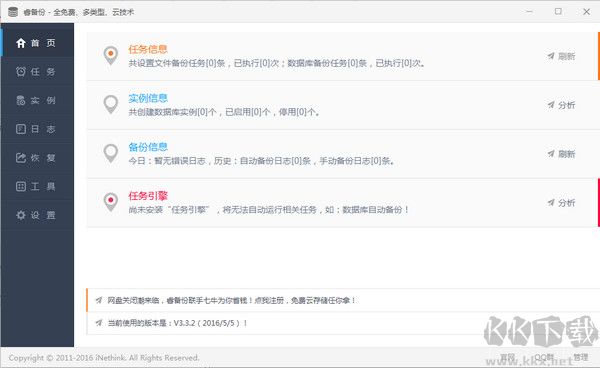Open the 恢复 restore section

pos(37,158)
